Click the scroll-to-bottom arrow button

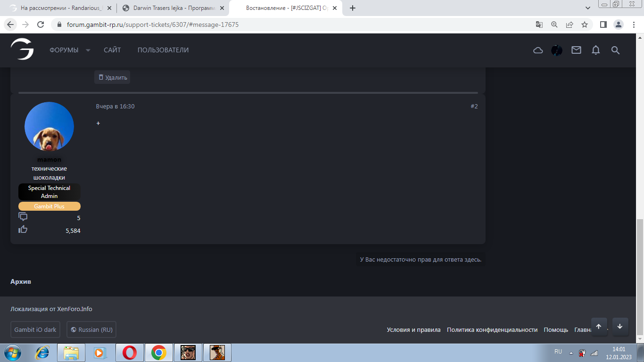(620, 327)
